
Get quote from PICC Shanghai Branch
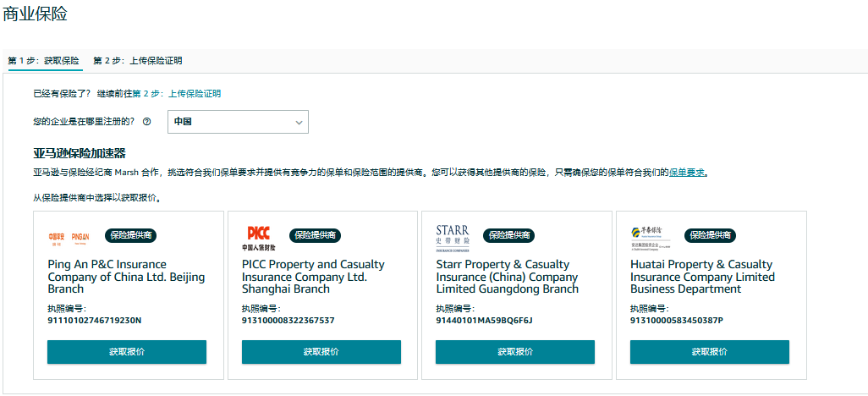pos(321,352)
